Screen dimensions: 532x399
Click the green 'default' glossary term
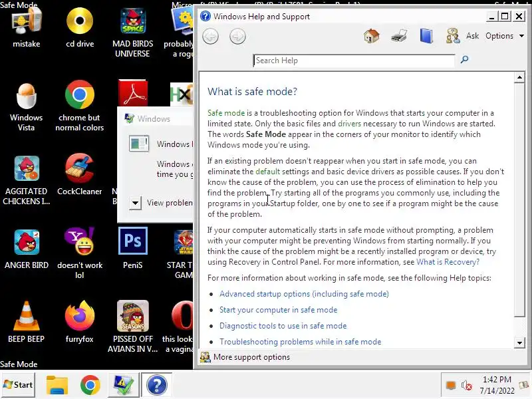(x=268, y=172)
